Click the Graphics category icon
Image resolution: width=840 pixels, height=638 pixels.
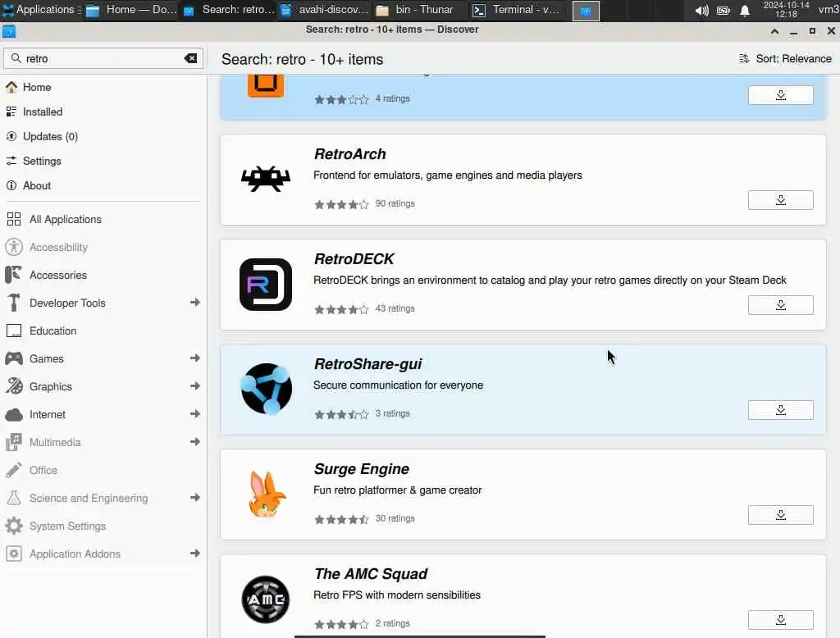[14, 386]
